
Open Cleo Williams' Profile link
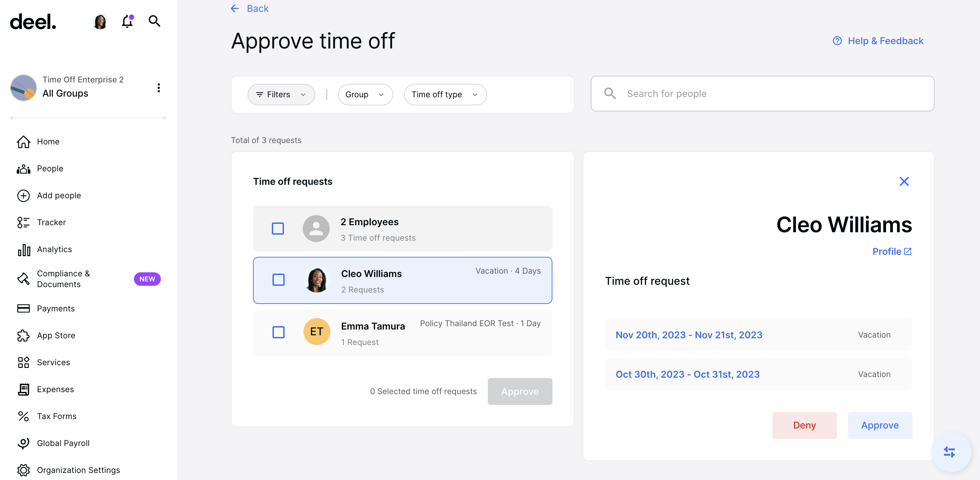[891, 251]
